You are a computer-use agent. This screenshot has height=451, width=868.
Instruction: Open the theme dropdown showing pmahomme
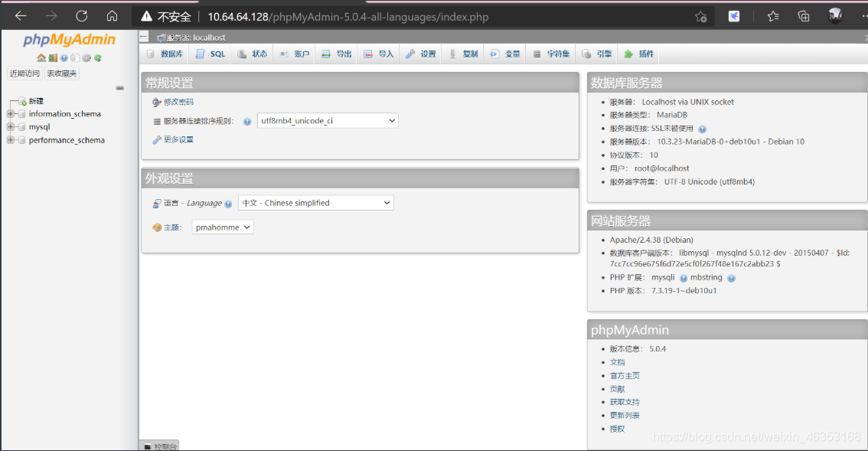(223, 227)
